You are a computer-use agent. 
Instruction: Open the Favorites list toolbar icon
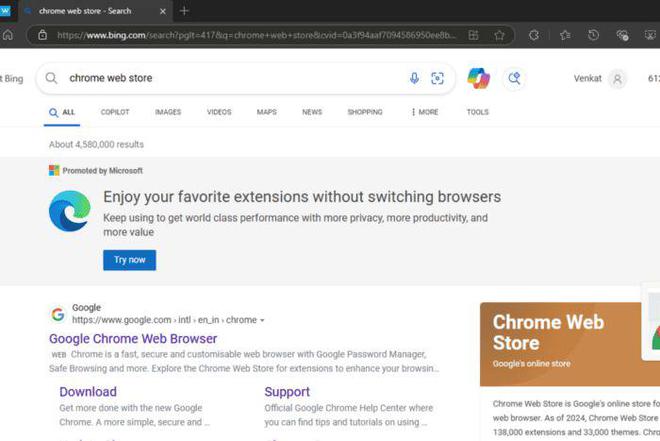[565, 35]
